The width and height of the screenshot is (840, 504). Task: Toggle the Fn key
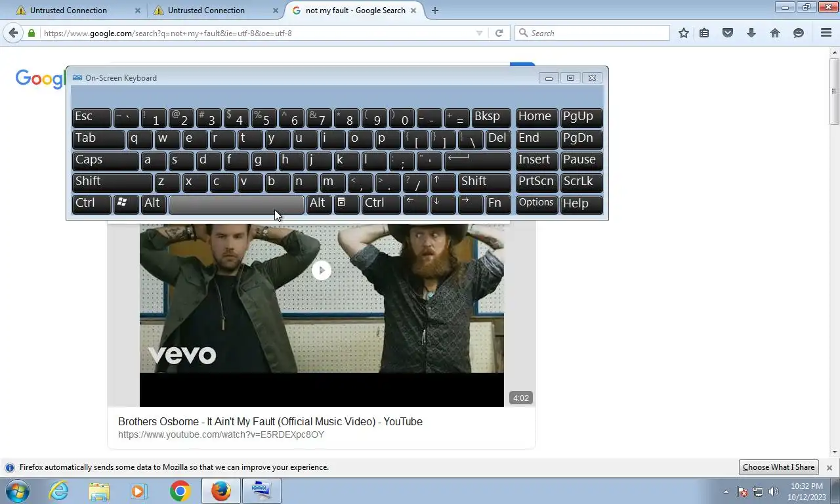point(498,203)
